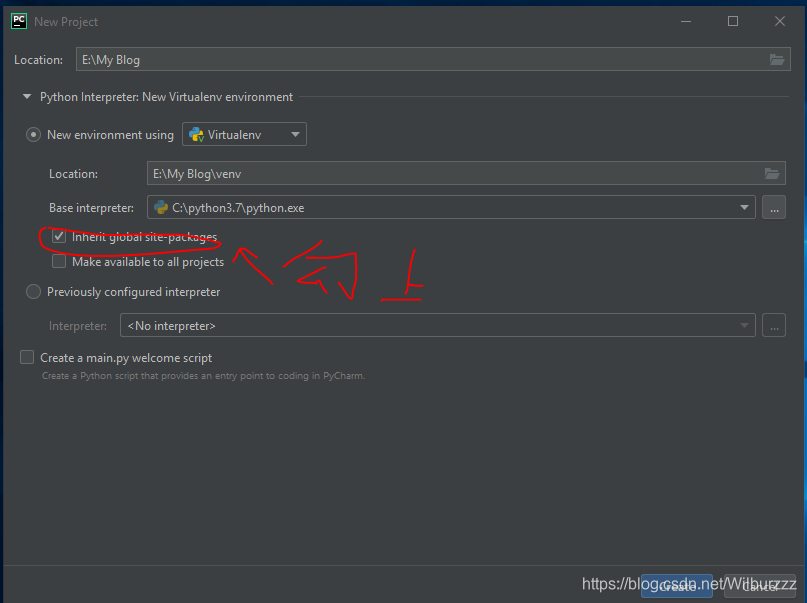Screen dimensions: 807x603
Task: Click the Base interpreter label
Action: pos(91,208)
